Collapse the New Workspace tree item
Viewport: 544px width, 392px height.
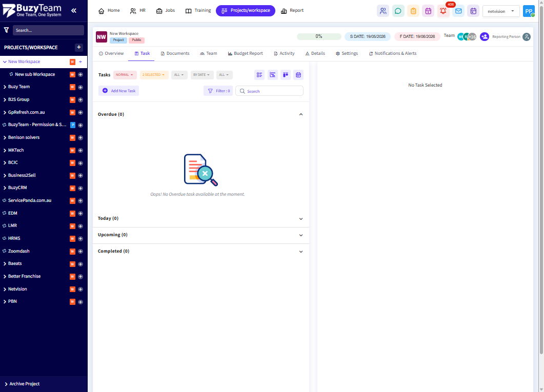[5, 61]
